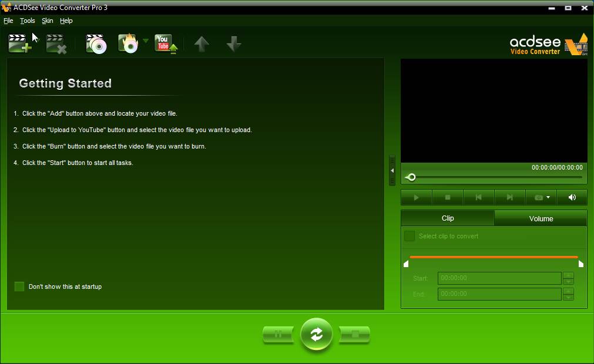Click the title bar application icon
The height and width of the screenshot is (364, 594).
6,7
